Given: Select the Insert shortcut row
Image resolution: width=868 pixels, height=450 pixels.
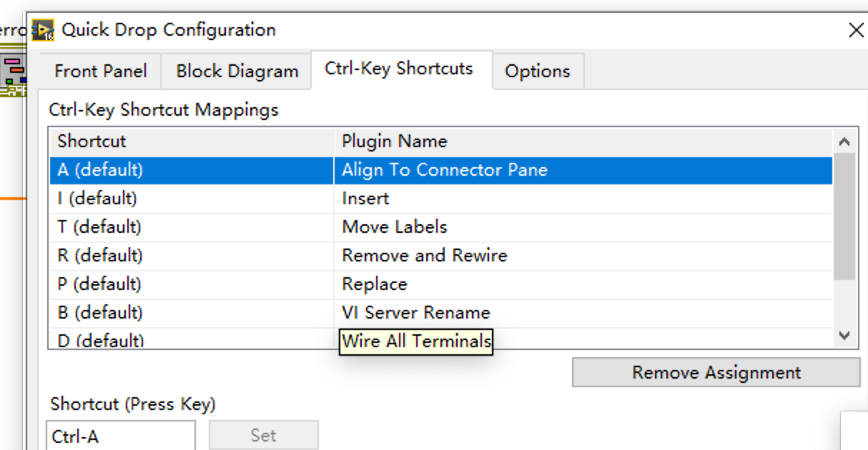Looking at the screenshot, I should 429,199.
